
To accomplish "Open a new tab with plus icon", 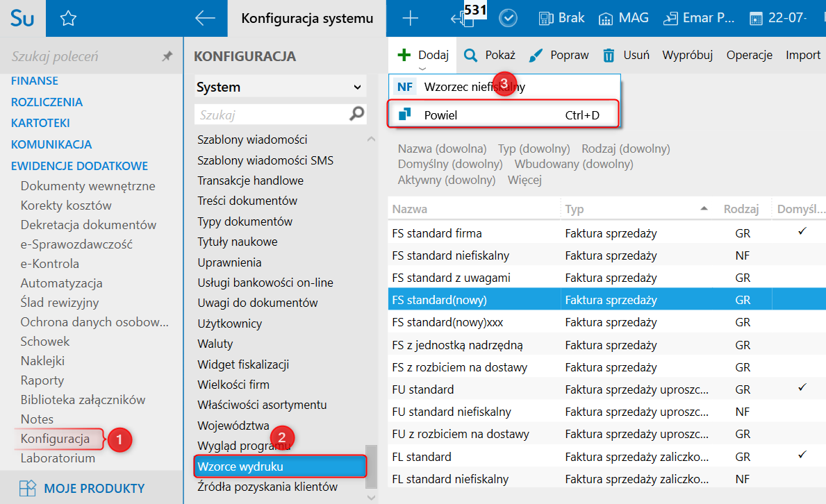I will (x=411, y=19).
